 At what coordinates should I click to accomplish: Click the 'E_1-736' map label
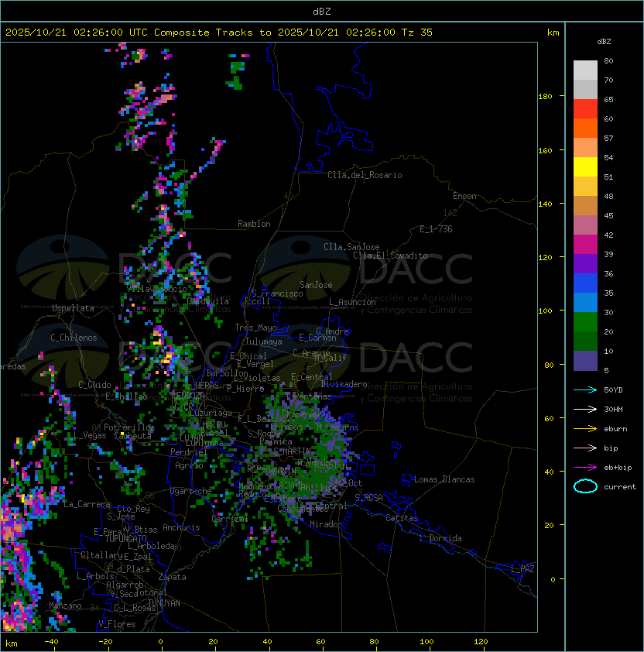(x=436, y=229)
